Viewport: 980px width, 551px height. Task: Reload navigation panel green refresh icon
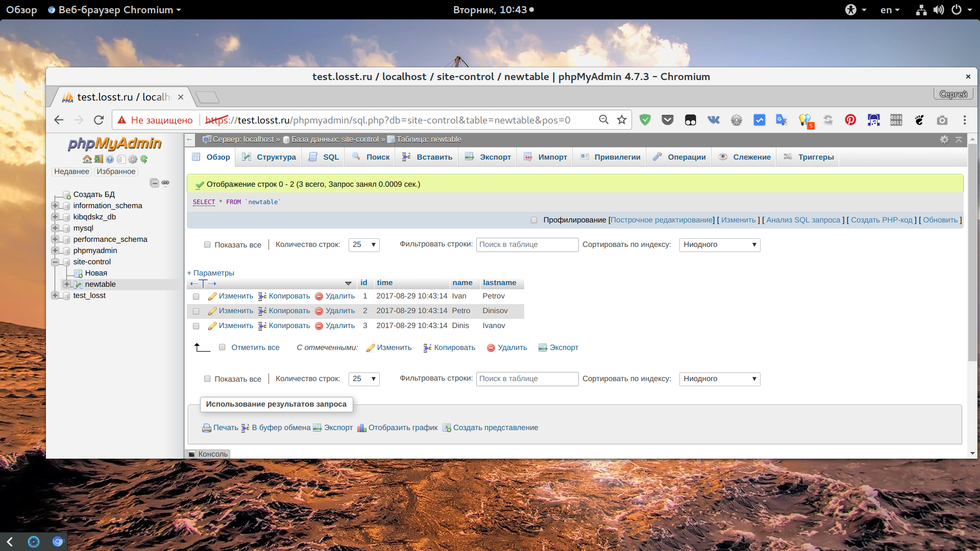[144, 159]
